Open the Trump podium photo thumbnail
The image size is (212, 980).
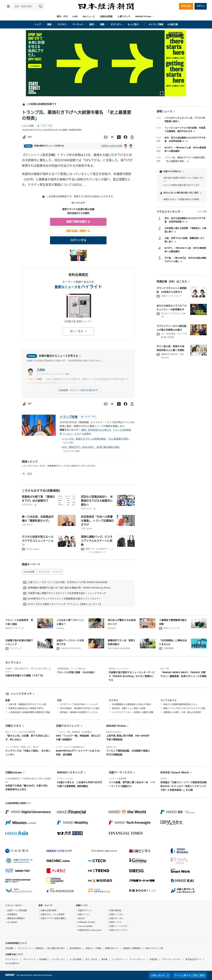coord(39,425)
